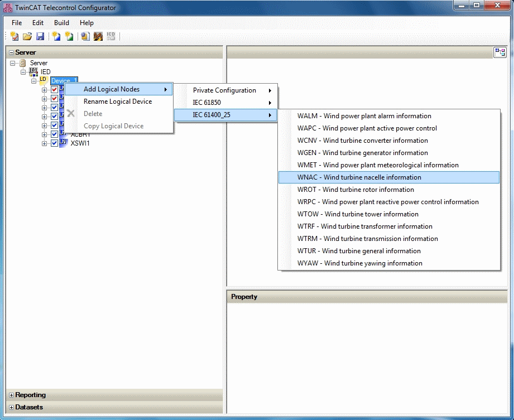
Task: Toggle the second red-checked checkbox under Device_1
Action: click(55, 99)
